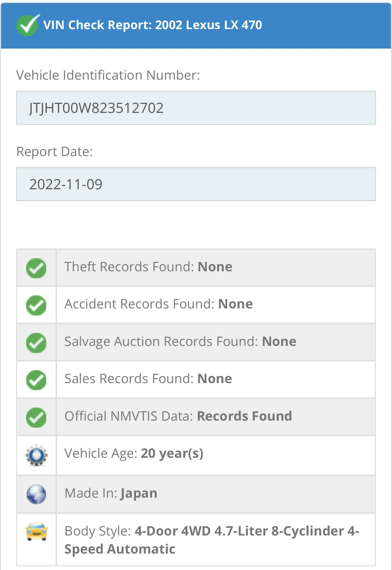Screen dimensions: 392x570
Task: Click the Vehicle Age gear icon
Action: (37, 455)
